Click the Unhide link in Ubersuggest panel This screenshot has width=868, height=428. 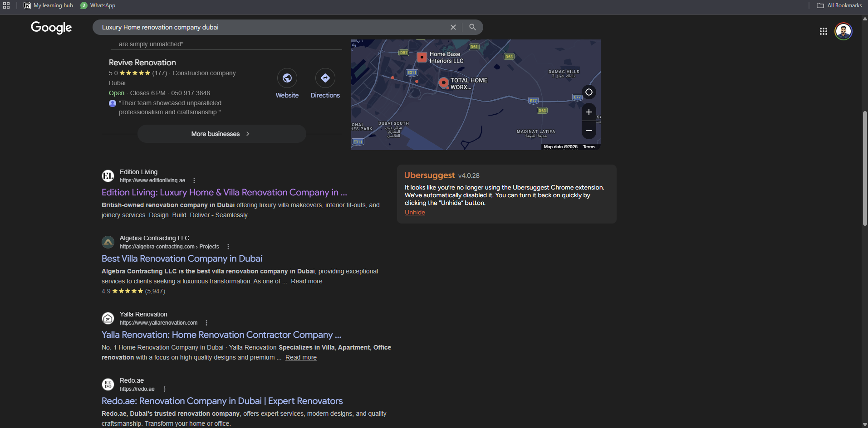pyautogui.click(x=415, y=212)
